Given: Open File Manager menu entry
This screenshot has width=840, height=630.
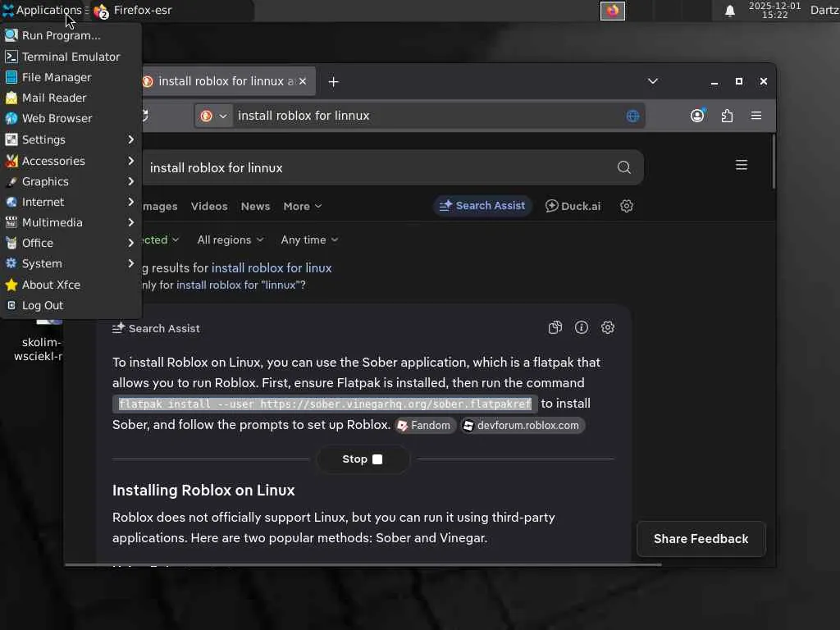Looking at the screenshot, I should point(71,77).
